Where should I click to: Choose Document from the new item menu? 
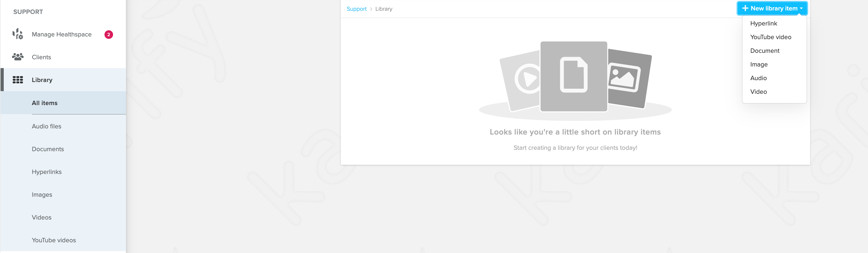[765, 51]
